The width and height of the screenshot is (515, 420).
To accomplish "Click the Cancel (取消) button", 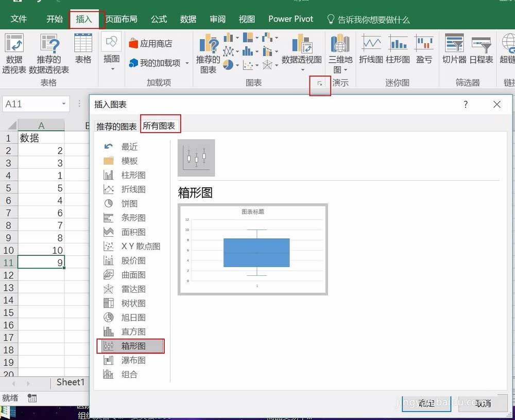I will [x=483, y=403].
